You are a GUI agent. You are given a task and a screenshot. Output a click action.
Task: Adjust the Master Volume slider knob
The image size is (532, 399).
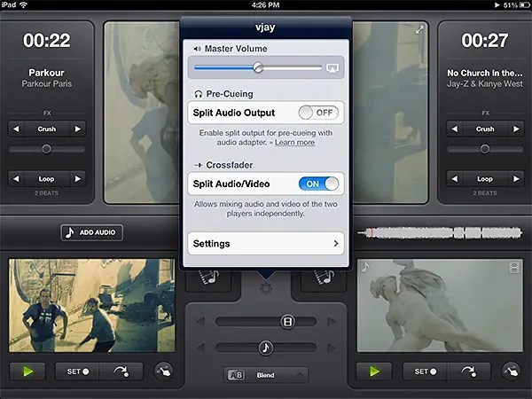tap(258, 67)
